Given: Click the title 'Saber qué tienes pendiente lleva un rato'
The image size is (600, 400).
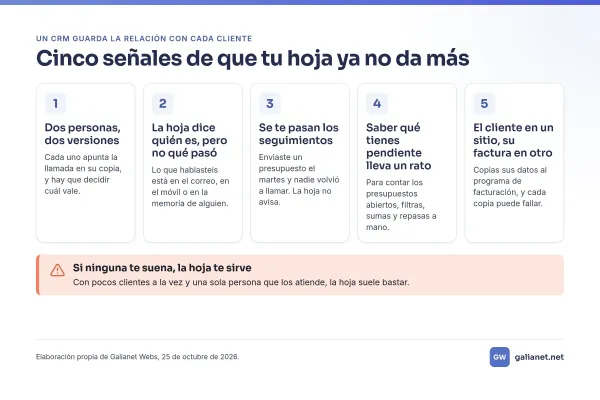Looking at the screenshot, I should (398, 147).
